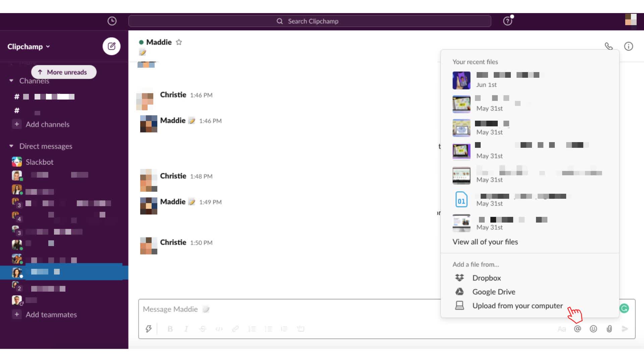Image resolution: width=644 pixels, height=362 pixels.
Task: Click the paperclip attach file icon
Action: pyautogui.click(x=609, y=329)
